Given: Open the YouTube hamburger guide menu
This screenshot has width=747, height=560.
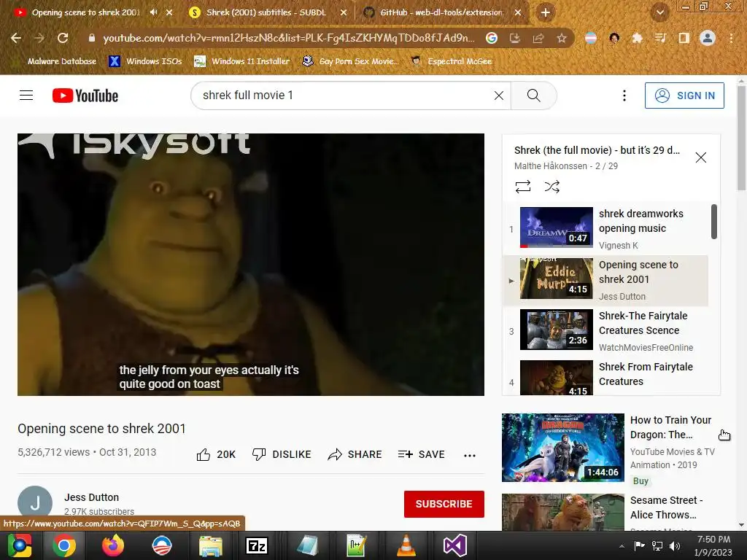Looking at the screenshot, I should [x=26, y=96].
